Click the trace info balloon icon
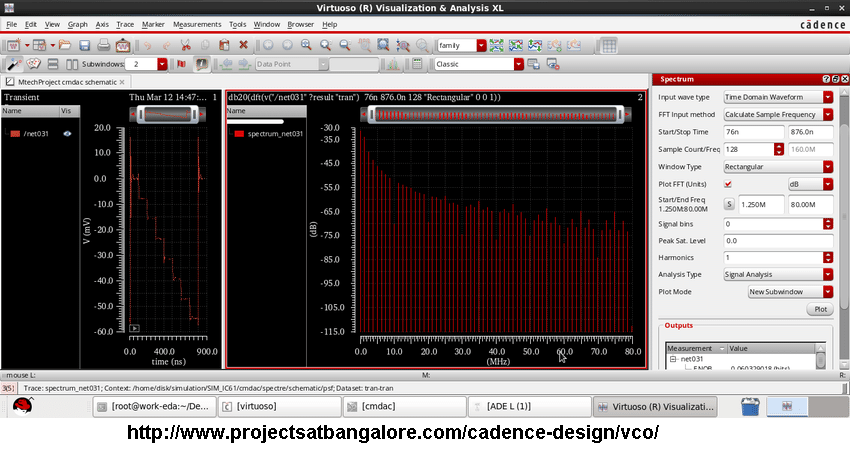This screenshot has height=465, width=862. point(202,64)
